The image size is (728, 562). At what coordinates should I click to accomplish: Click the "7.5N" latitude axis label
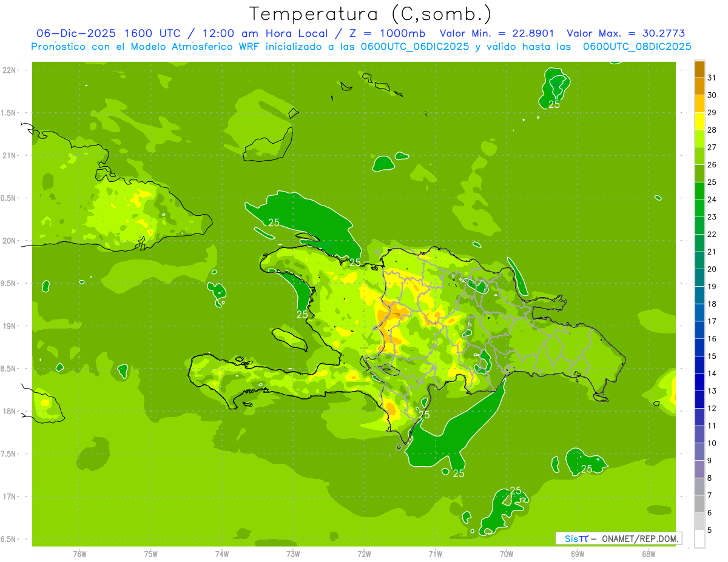point(9,454)
